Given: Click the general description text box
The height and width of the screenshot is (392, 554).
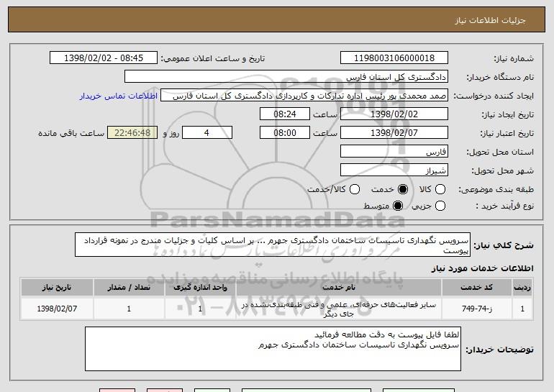Looking at the screenshot, I should click(x=273, y=245).
